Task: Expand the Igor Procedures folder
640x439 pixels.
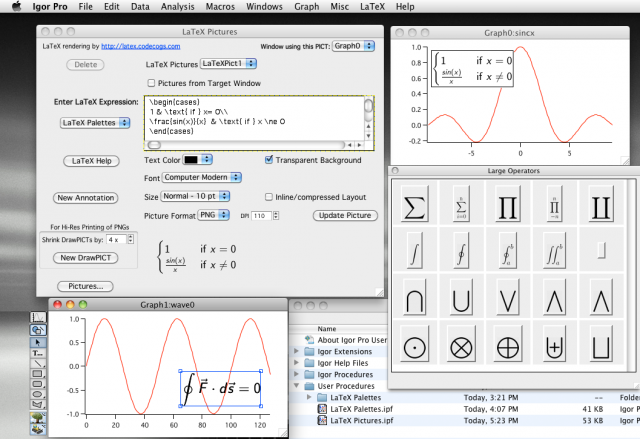Action: pyautogui.click(x=296, y=374)
